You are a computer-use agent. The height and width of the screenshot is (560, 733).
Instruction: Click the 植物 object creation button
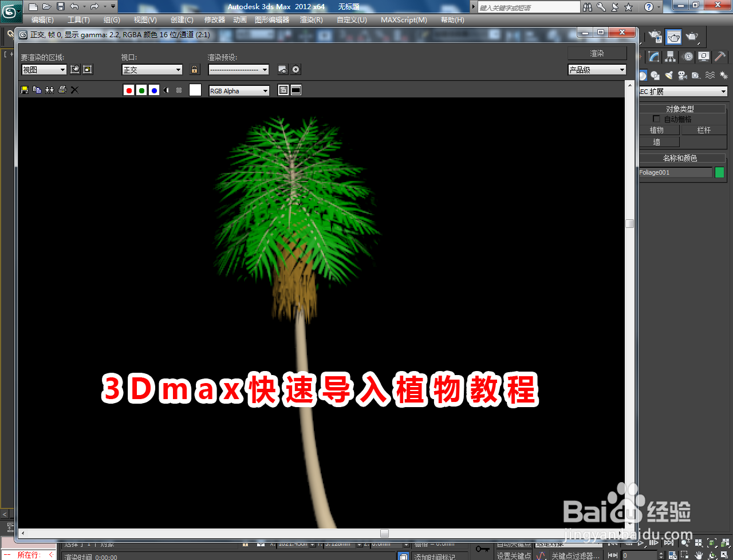658,129
